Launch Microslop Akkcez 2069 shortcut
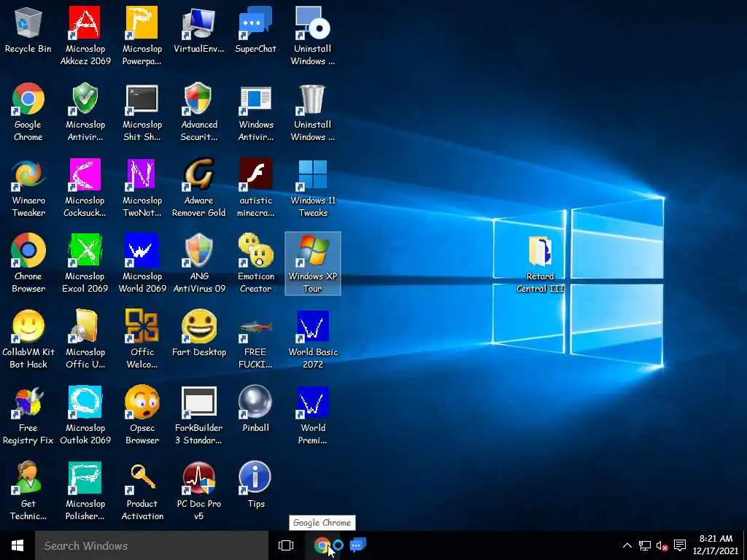 coord(85,36)
